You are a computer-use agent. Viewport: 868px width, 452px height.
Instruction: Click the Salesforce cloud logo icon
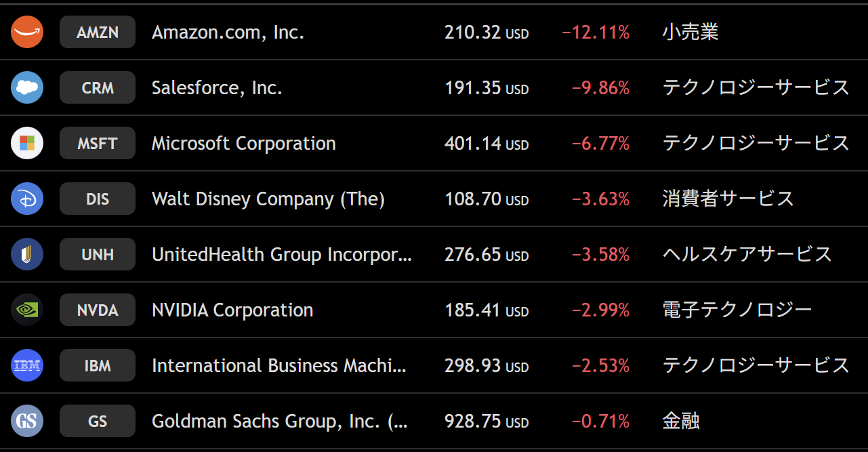click(x=27, y=87)
